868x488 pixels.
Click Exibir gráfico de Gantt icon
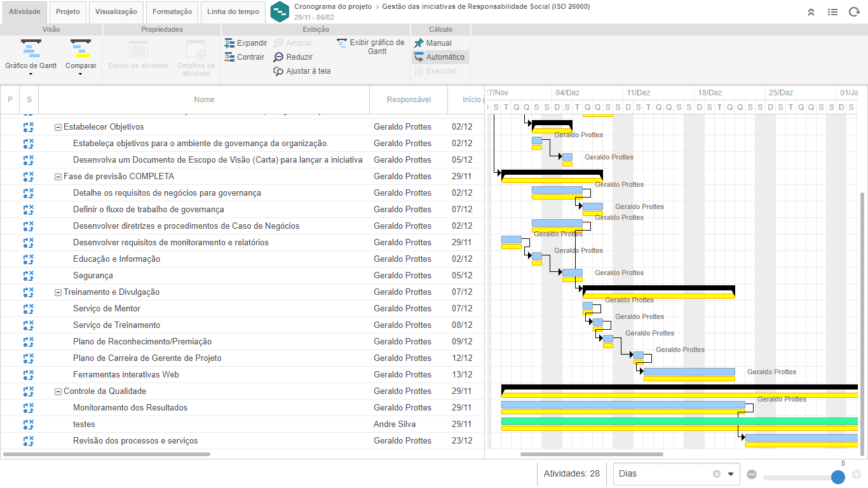tap(342, 43)
